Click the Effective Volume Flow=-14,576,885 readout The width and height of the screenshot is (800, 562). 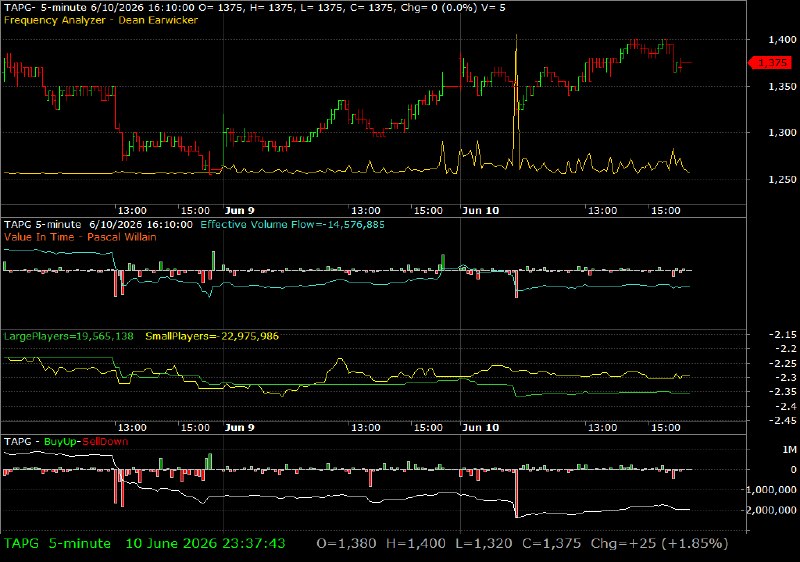pyautogui.click(x=292, y=225)
